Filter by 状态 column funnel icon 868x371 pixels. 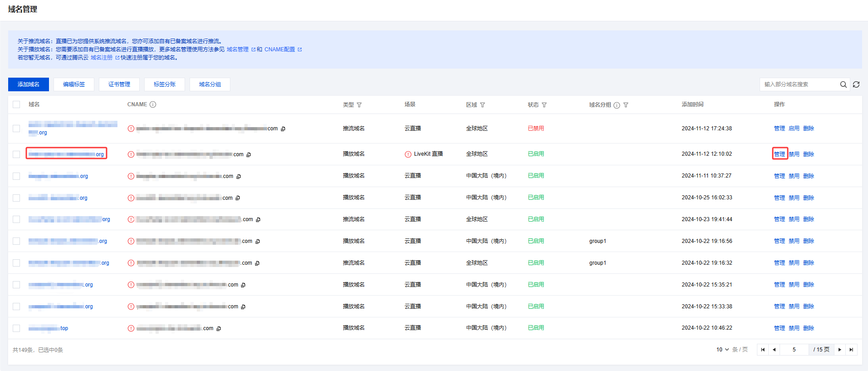pos(544,105)
